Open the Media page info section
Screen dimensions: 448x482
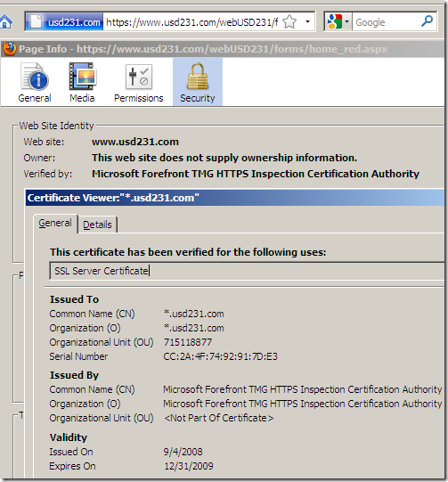coord(82,82)
